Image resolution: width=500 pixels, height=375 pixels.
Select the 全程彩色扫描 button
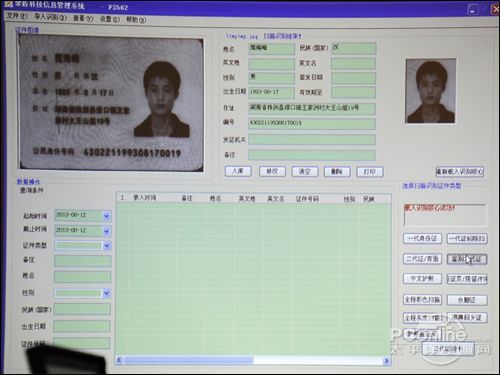click(x=422, y=299)
